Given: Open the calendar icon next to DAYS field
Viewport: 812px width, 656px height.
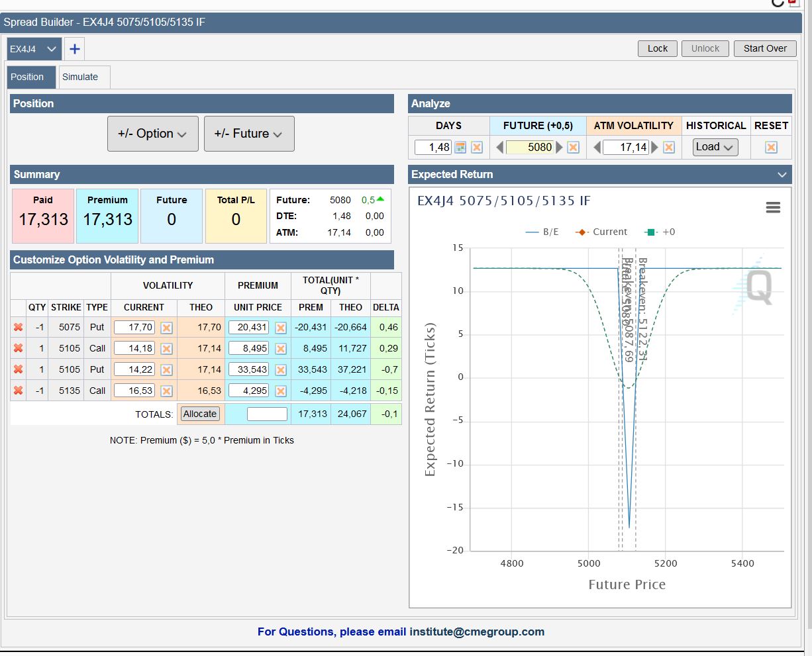Looking at the screenshot, I should [460, 147].
